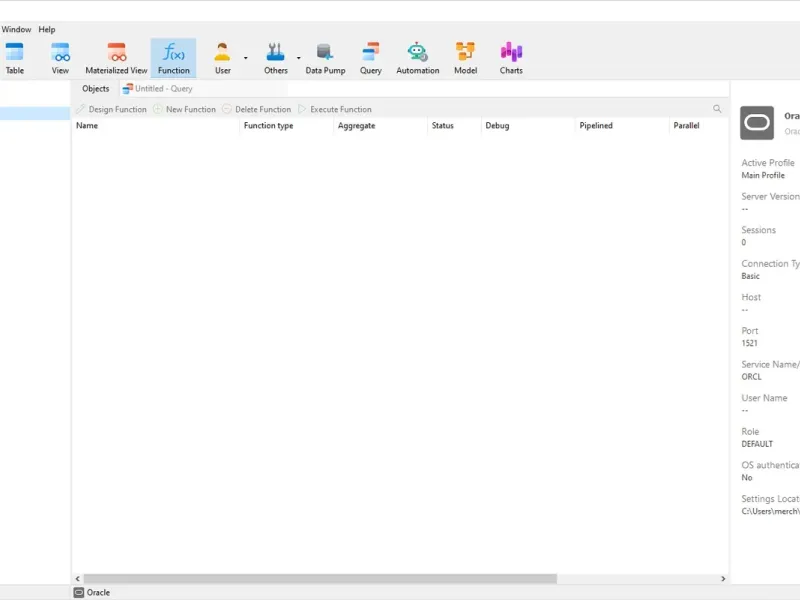The height and width of the screenshot is (600, 800).
Task: Open the Model tool
Action: (x=465, y=58)
